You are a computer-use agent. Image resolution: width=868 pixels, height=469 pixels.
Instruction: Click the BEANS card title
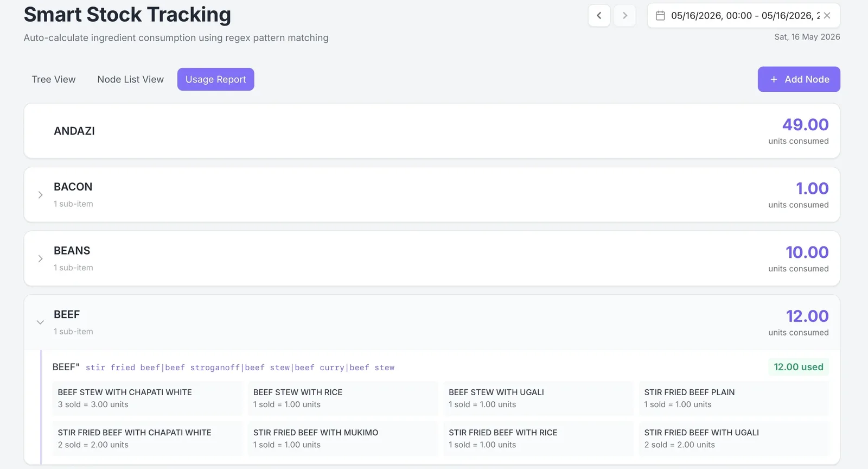(72, 251)
